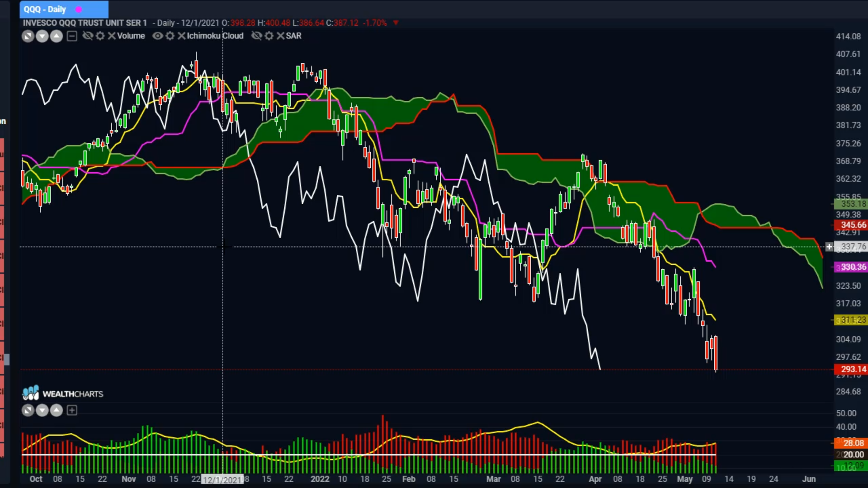Remove the Ichimoku Cloud indicator
This screenshot has height=488, width=868.
(181, 36)
